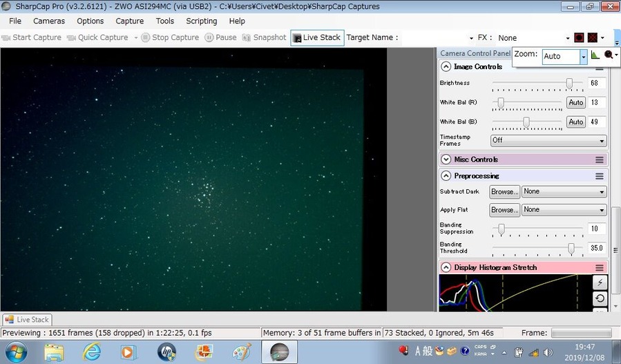Open Windows Media Player taskbar icon
The image size is (621, 364).
pos(128,352)
